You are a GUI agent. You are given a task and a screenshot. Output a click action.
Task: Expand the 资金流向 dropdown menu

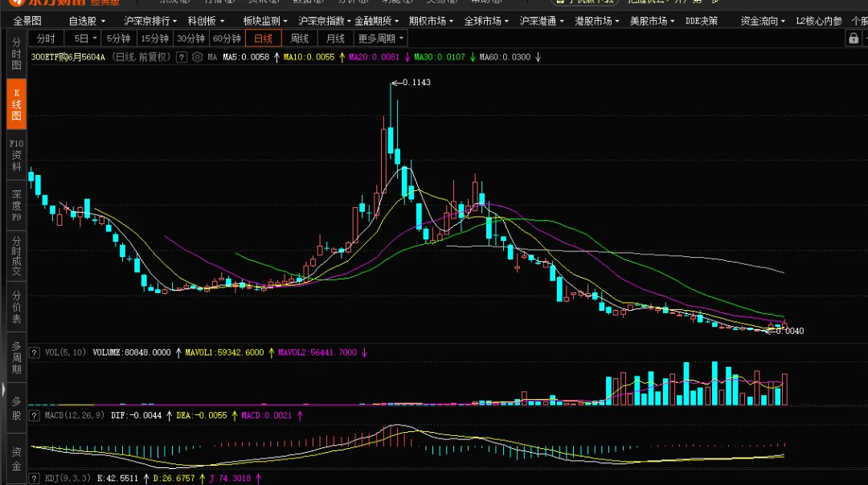pos(763,21)
